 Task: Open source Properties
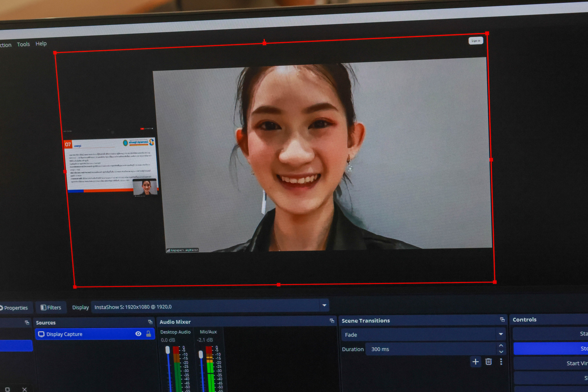tap(14, 308)
